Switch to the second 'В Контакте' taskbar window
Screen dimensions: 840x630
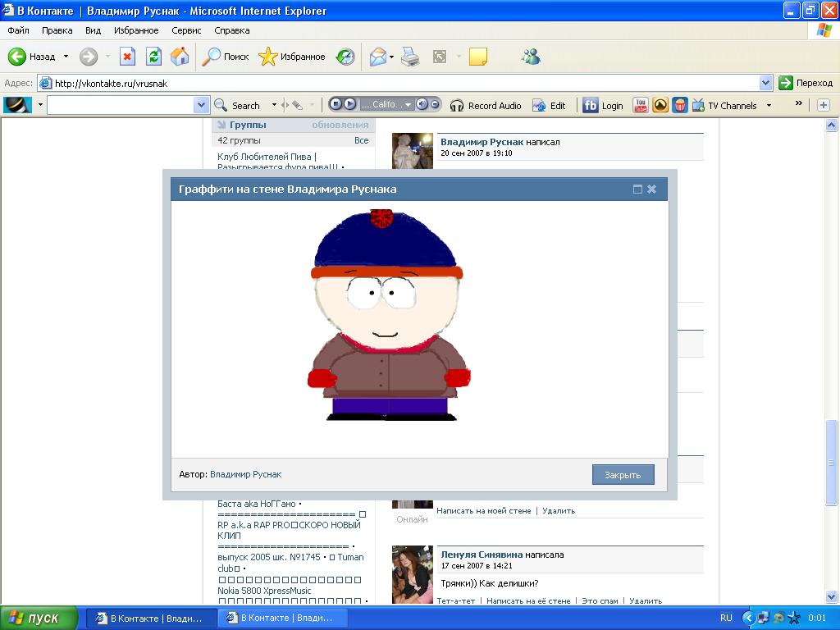[x=282, y=618]
